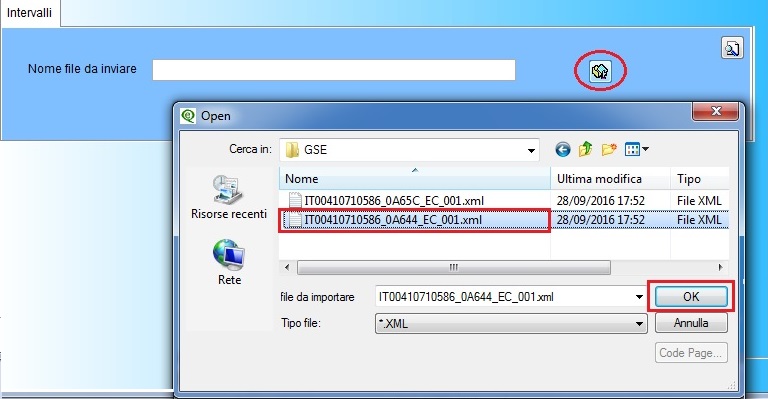Switch to the Intervalli tab
Image resolution: width=768 pixels, height=399 pixels.
point(29,13)
